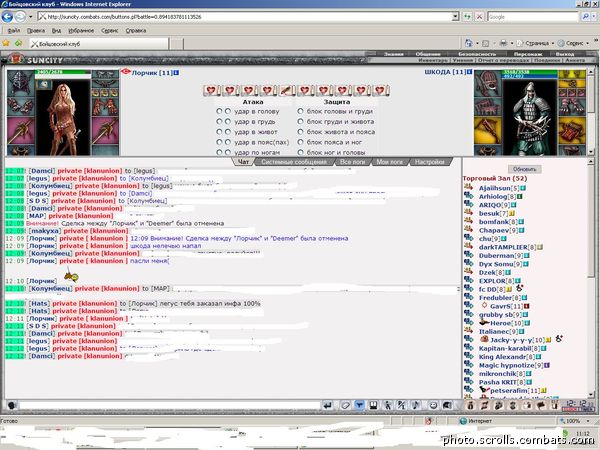Switch to the Мои логи tab
Screen dimensions: 600x450
[x=390, y=162]
